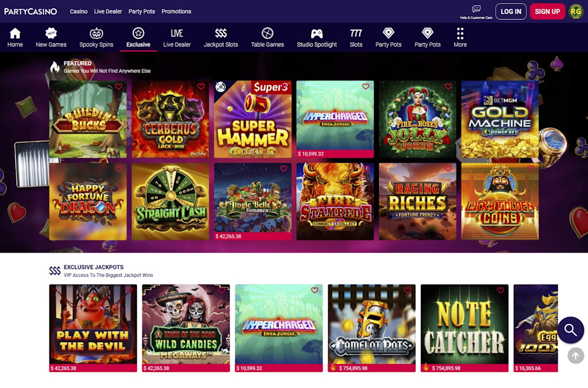
Task: Expand the More categories menu
Action: (x=460, y=38)
